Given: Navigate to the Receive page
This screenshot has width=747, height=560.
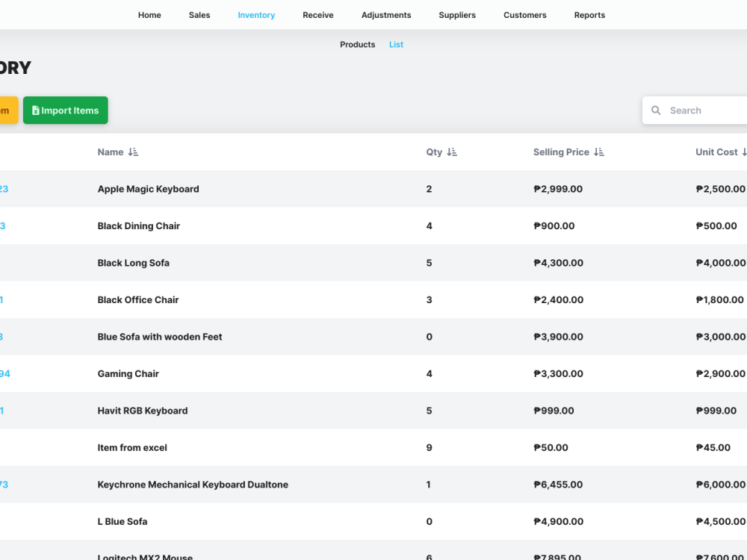Looking at the screenshot, I should 318,15.
